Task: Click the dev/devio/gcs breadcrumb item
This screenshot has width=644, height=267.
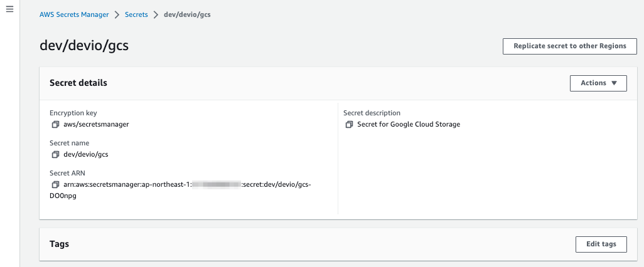Action: pos(187,15)
